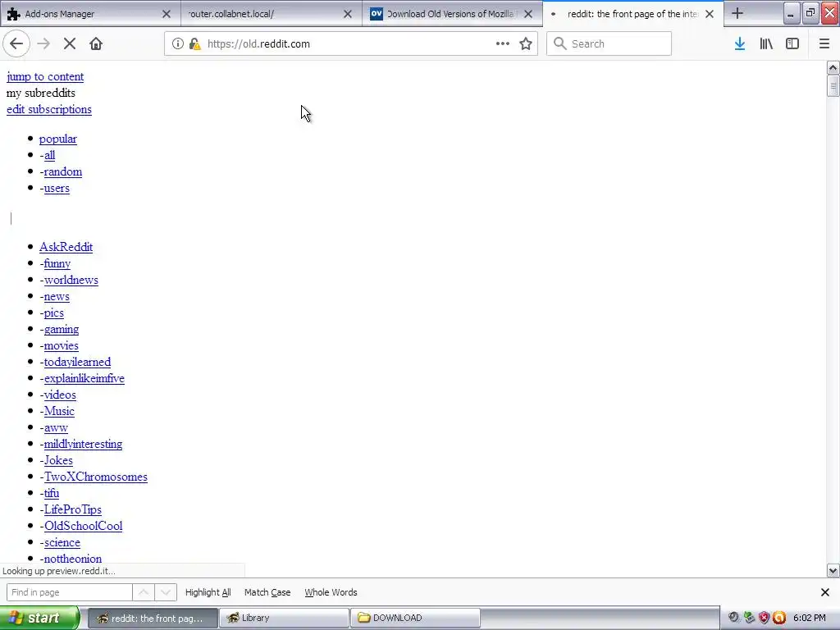
Task: Switch to Library window in taskbar
Action: (284, 618)
